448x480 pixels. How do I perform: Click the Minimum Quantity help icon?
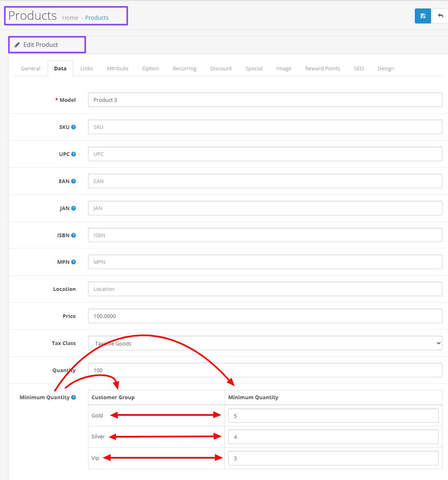(x=74, y=397)
